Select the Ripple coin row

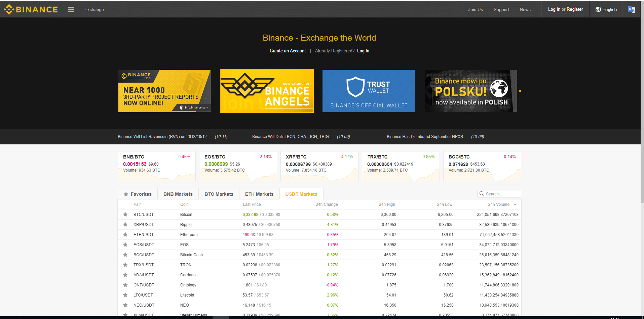pos(319,225)
